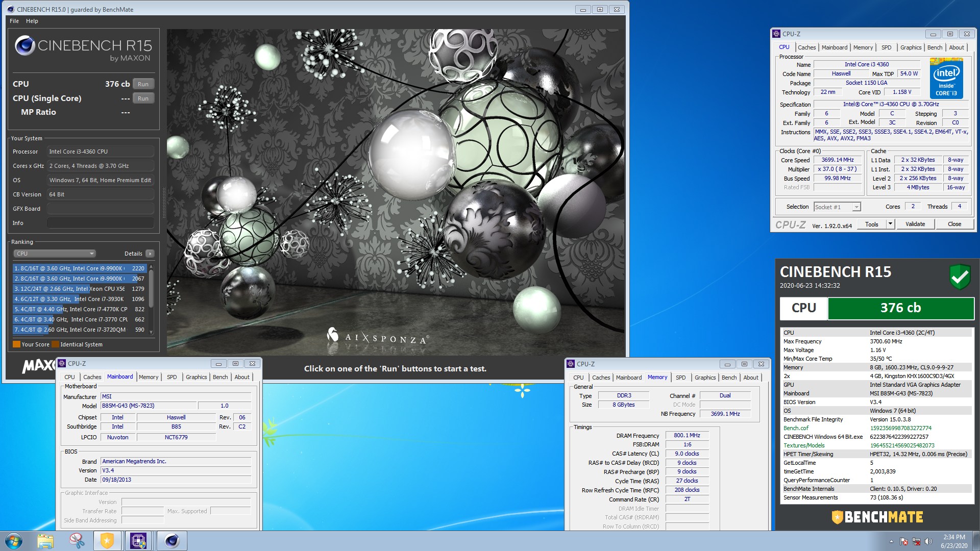The image size is (980, 551).
Task: Click the Tools button in CPU-Z
Action: tap(872, 224)
